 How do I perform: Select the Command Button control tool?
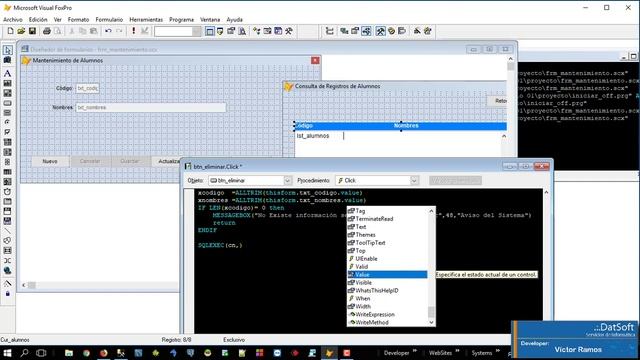(x=7, y=103)
